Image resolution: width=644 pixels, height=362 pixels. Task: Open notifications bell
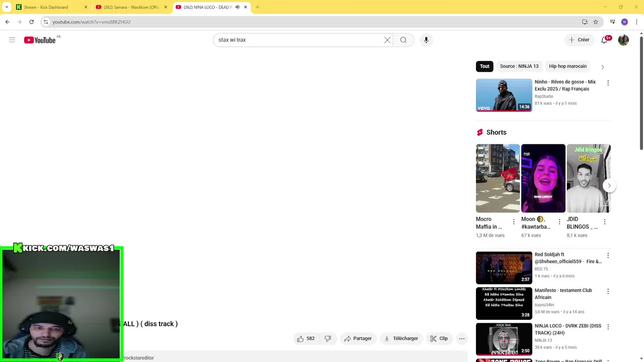[604, 40]
